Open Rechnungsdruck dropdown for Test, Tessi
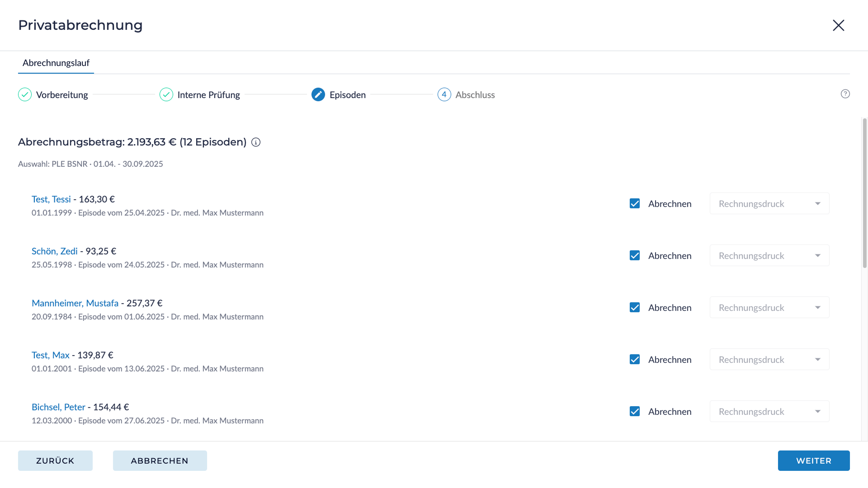Screen dimensions: 868x488 coord(769,203)
